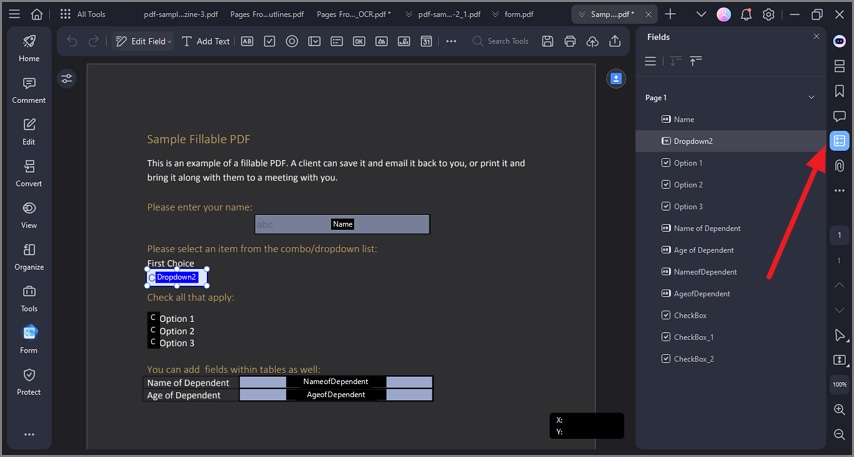Click the Name text field in the document
The width and height of the screenshot is (854, 457).
pos(342,224)
